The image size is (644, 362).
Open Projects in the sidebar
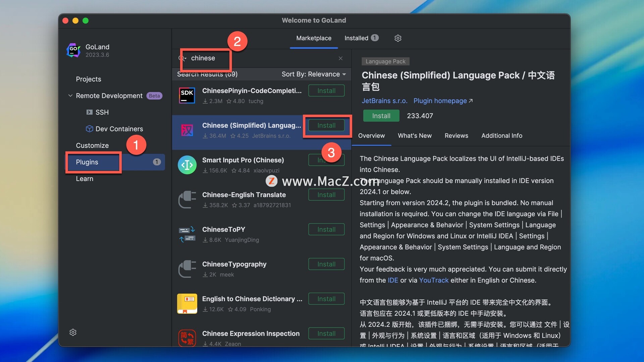pyautogui.click(x=88, y=79)
